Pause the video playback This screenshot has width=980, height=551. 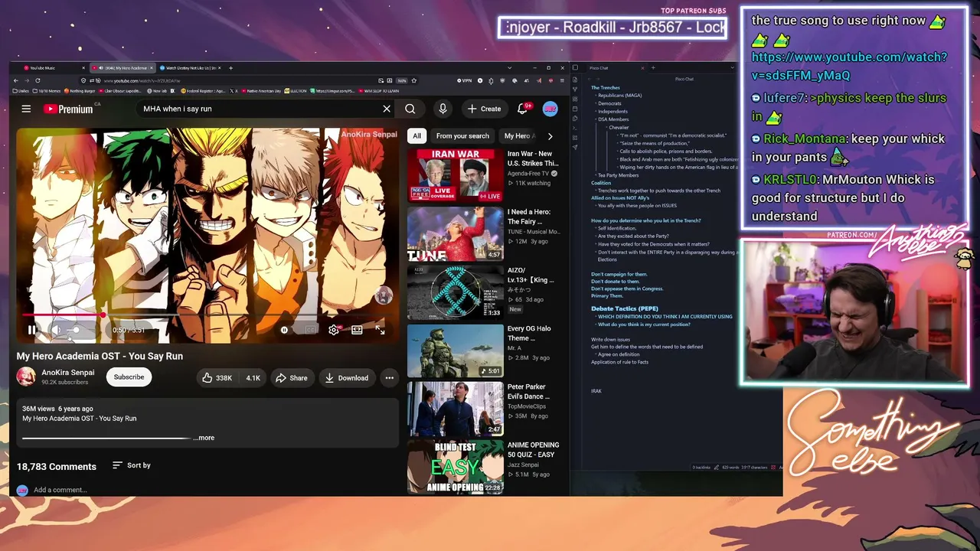32,330
